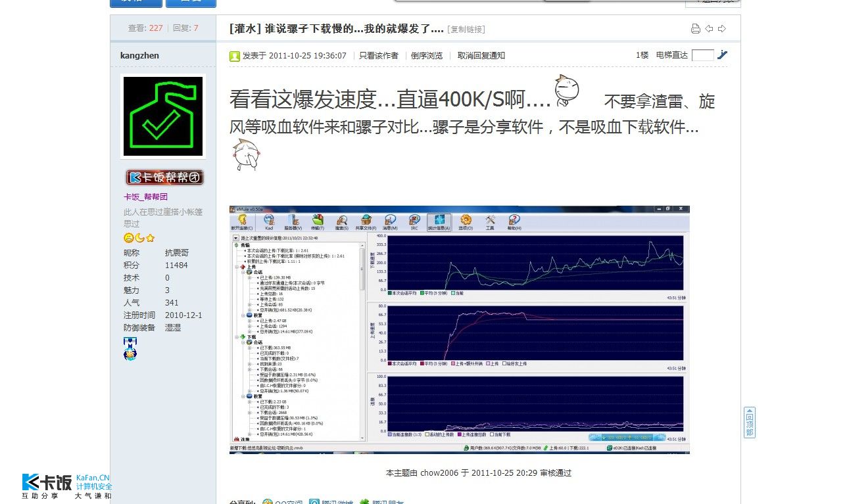Click 消息 icon in eMule screenshot
847x504 pixels.
click(390, 222)
